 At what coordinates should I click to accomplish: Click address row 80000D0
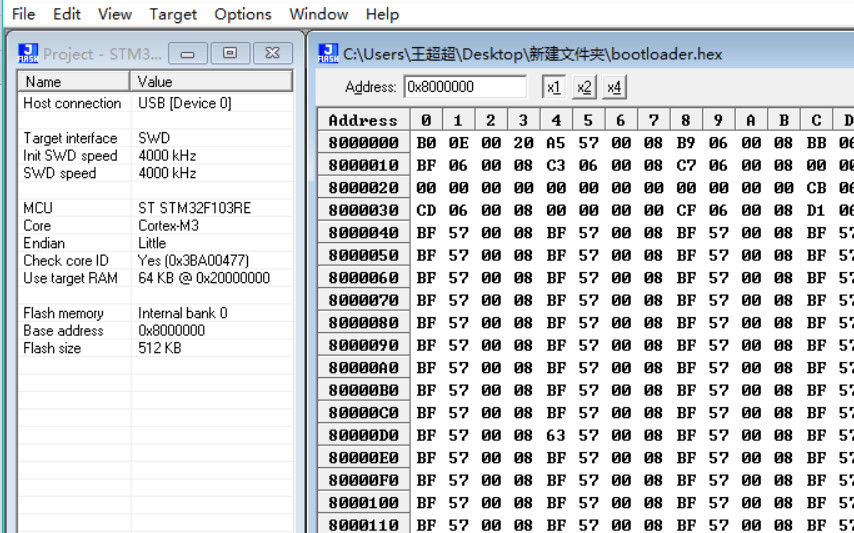coord(363,435)
